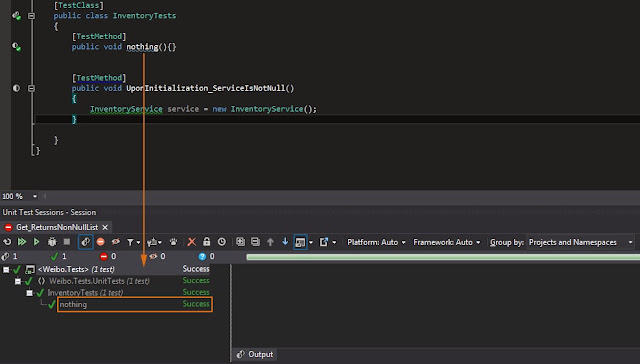Collapse UponInitialization_ServiceIsNotNull method outline
The width and height of the screenshot is (640, 364).
31,88
